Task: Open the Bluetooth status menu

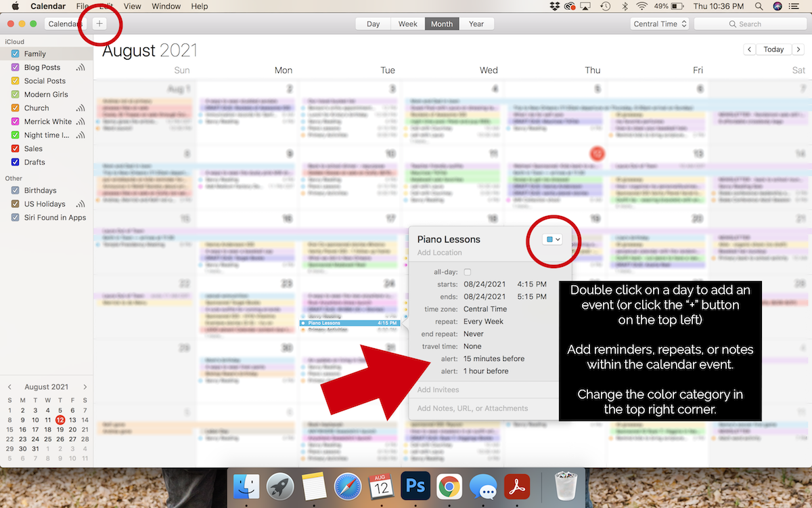Action: click(624, 6)
